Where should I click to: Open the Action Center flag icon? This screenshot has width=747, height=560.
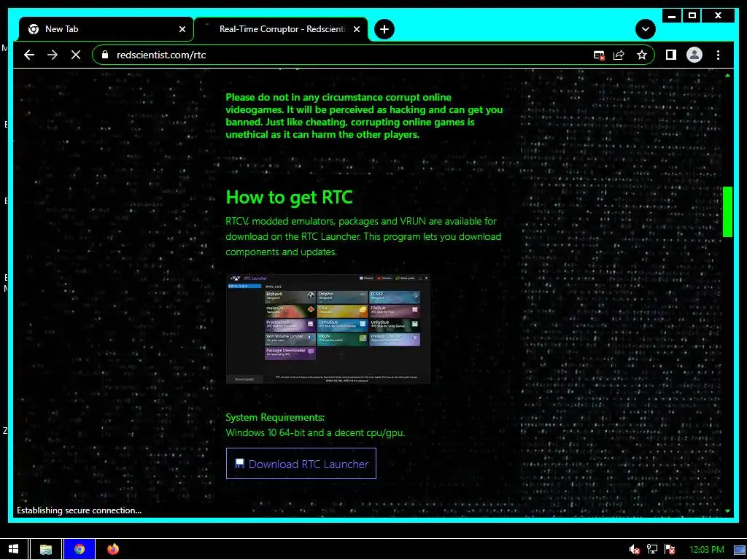[x=670, y=550]
